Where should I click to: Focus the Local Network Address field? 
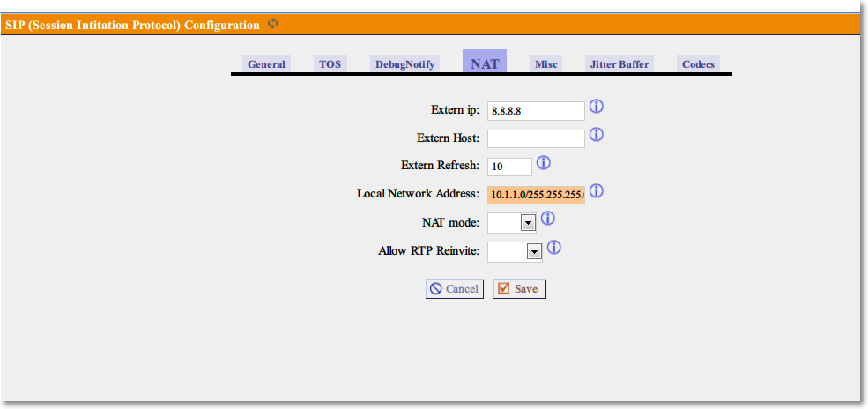coord(536,195)
